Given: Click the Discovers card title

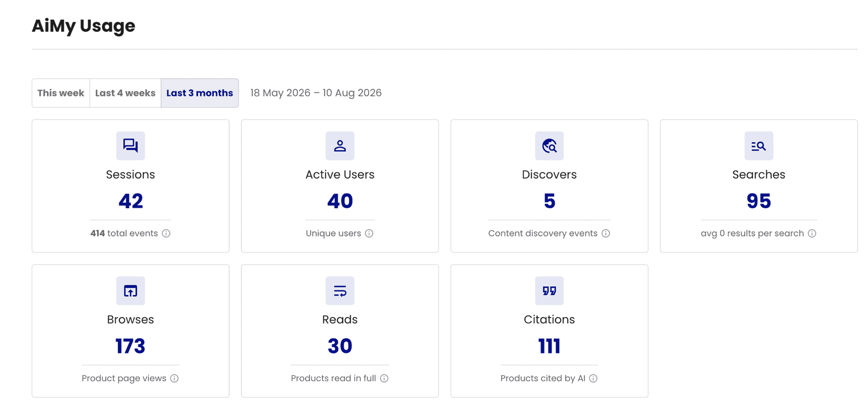Looking at the screenshot, I should tap(549, 175).
